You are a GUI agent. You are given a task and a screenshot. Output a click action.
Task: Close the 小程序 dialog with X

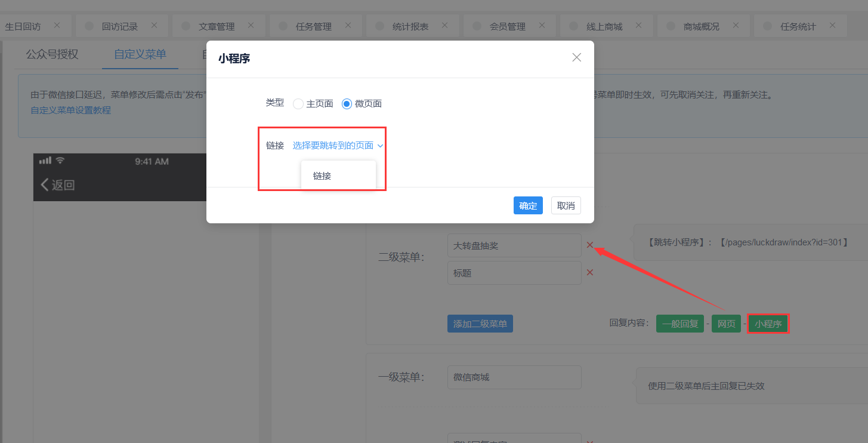(576, 57)
